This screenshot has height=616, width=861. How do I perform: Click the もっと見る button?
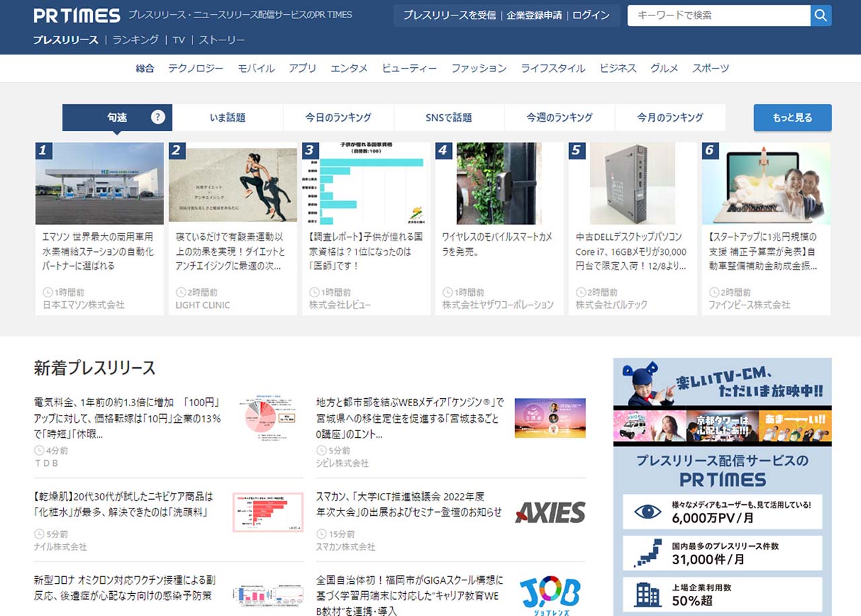pyautogui.click(x=792, y=118)
